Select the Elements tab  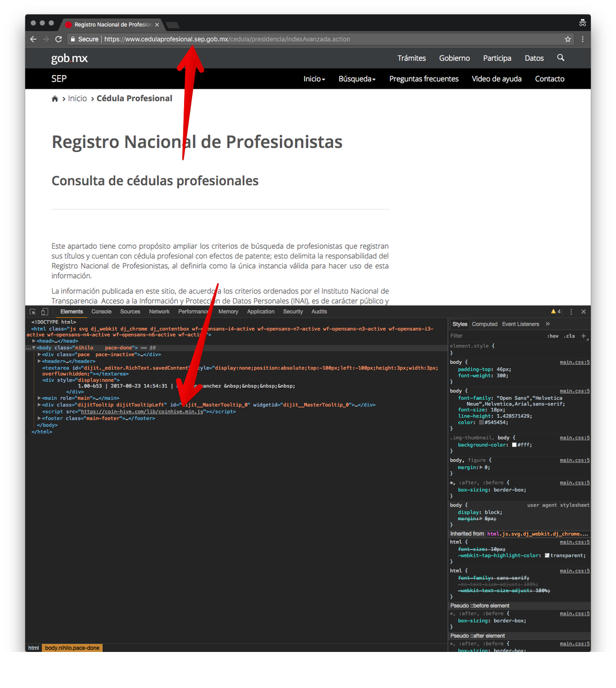72,312
